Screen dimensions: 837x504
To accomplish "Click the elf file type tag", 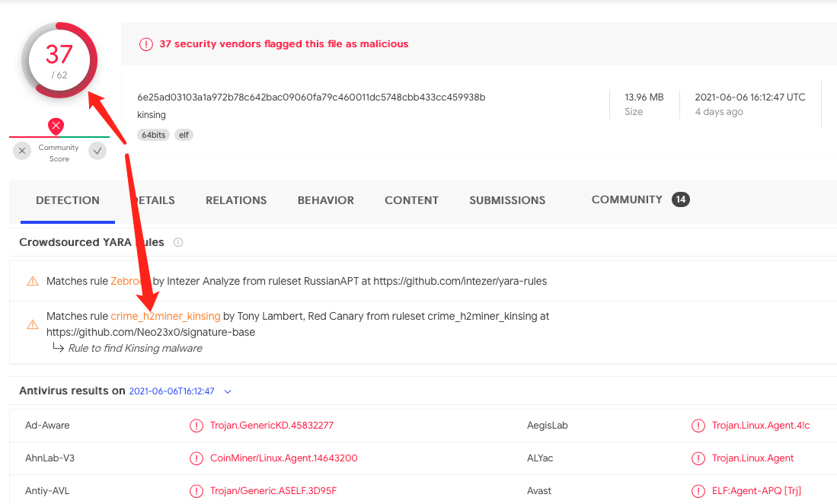I will click(x=184, y=135).
